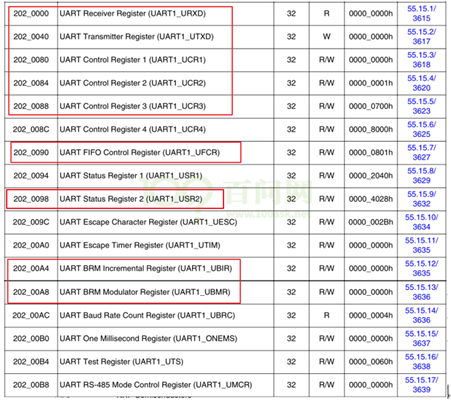
Task: Select address cell 202_008C
Action: pyautogui.click(x=31, y=129)
